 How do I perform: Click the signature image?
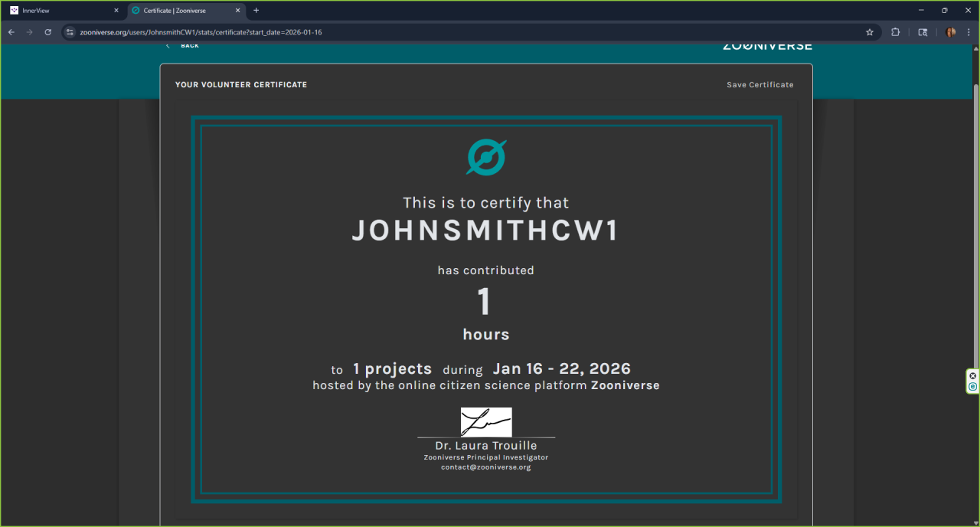486,422
